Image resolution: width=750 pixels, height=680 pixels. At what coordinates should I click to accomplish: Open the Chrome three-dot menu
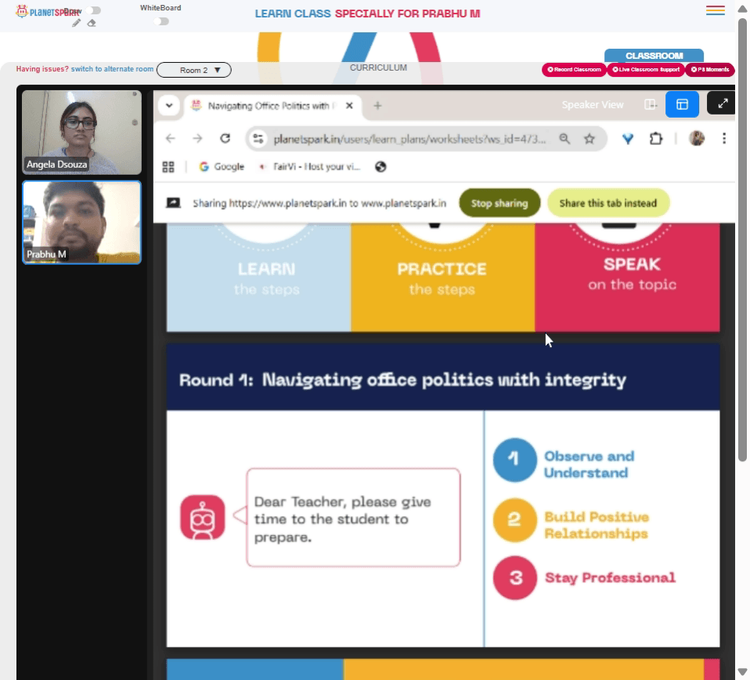[x=724, y=139]
